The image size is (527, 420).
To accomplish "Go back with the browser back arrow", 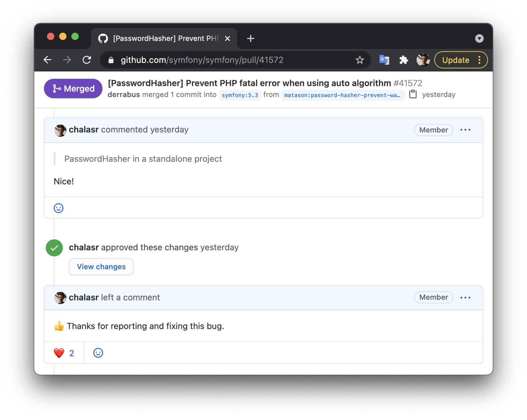I will tap(48, 60).
